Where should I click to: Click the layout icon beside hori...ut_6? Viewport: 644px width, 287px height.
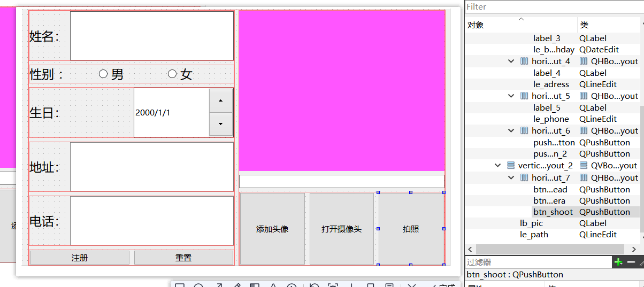[x=524, y=131]
